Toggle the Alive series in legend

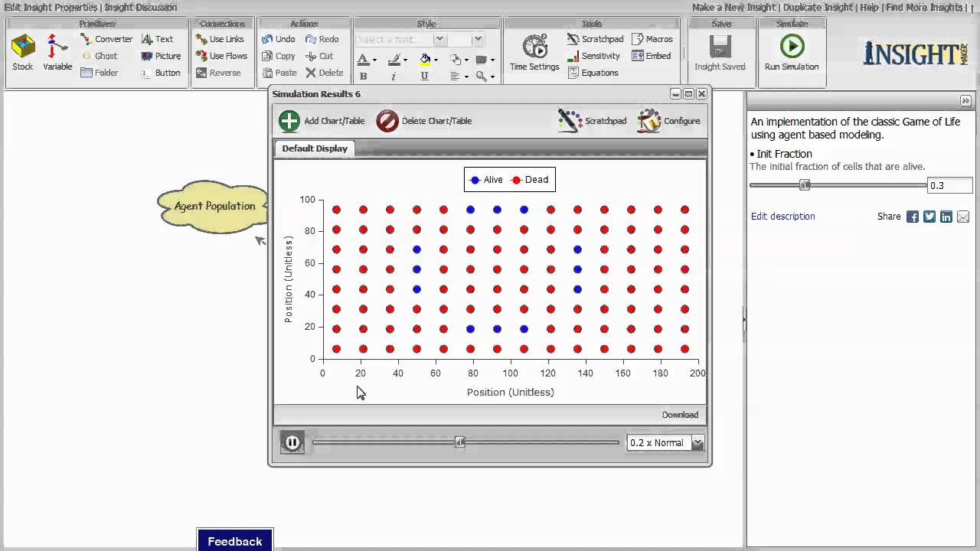(486, 180)
